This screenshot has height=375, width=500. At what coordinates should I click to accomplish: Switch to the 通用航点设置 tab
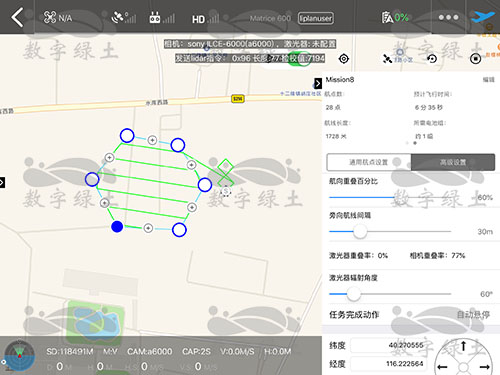369,162
